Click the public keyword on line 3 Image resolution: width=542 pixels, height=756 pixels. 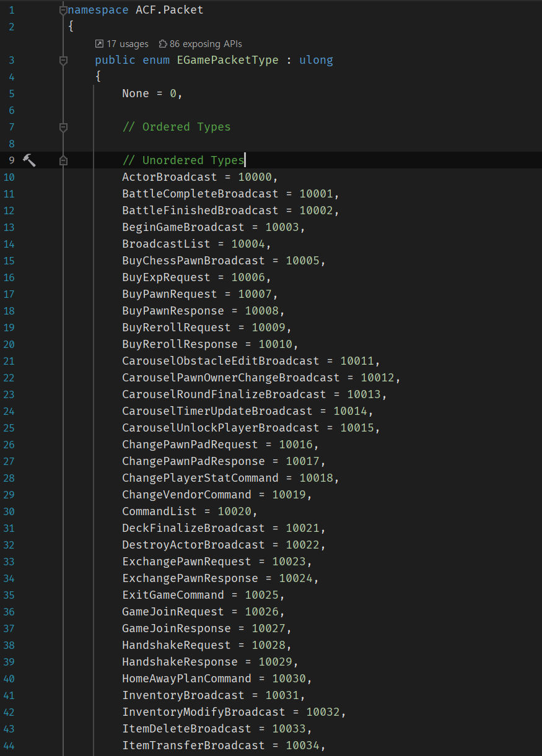tap(115, 60)
